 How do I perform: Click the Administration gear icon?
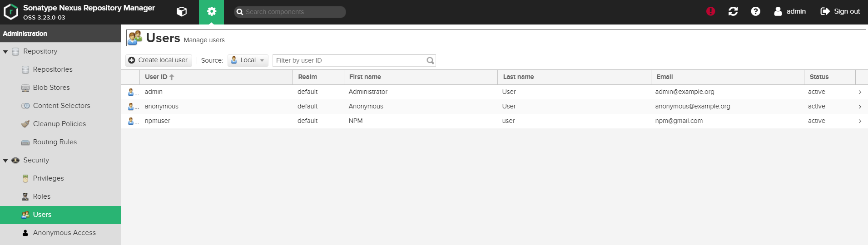[x=211, y=12]
